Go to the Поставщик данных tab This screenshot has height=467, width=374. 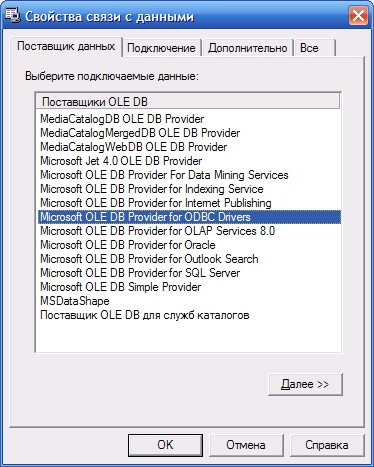[66, 46]
